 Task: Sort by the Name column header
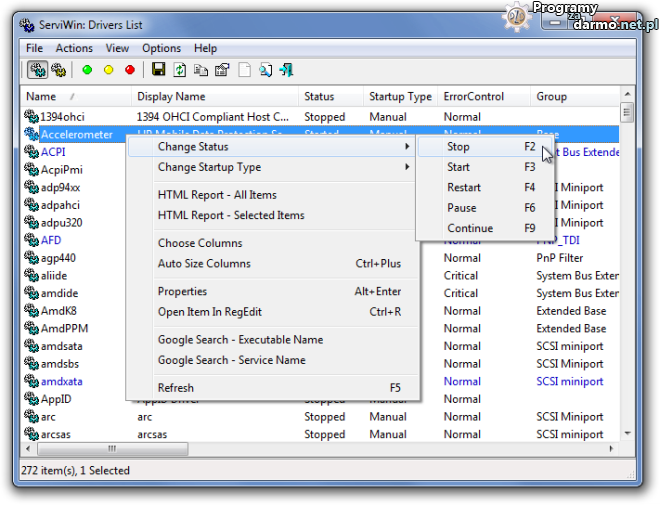42,97
